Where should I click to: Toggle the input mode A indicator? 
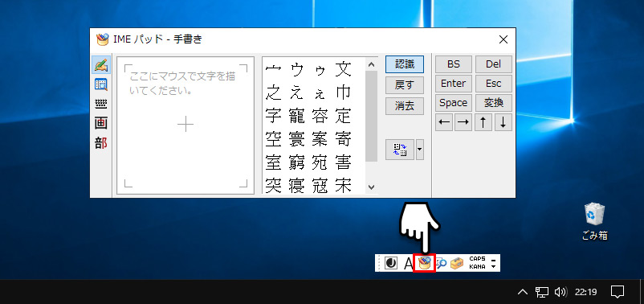(408, 263)
